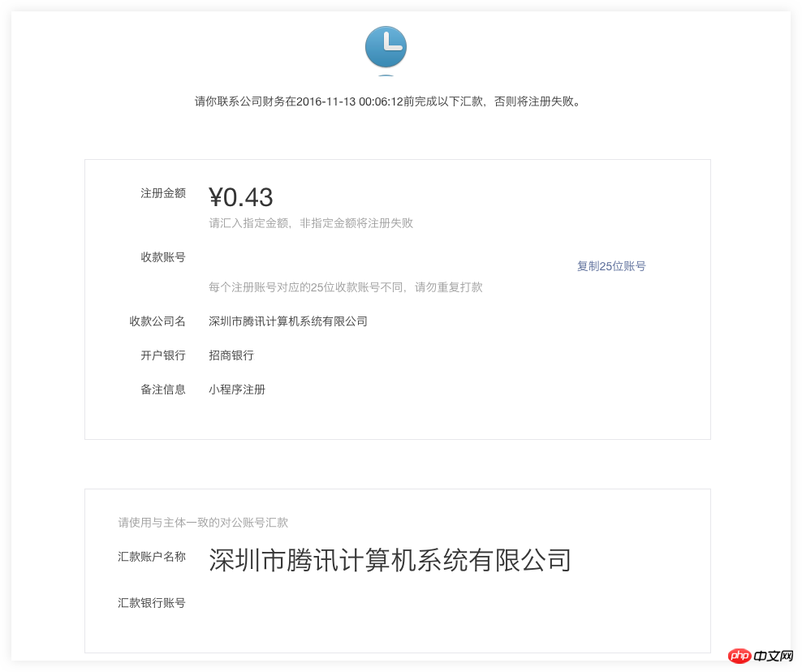Click the 汇款账户名称 label

(152, 557)
